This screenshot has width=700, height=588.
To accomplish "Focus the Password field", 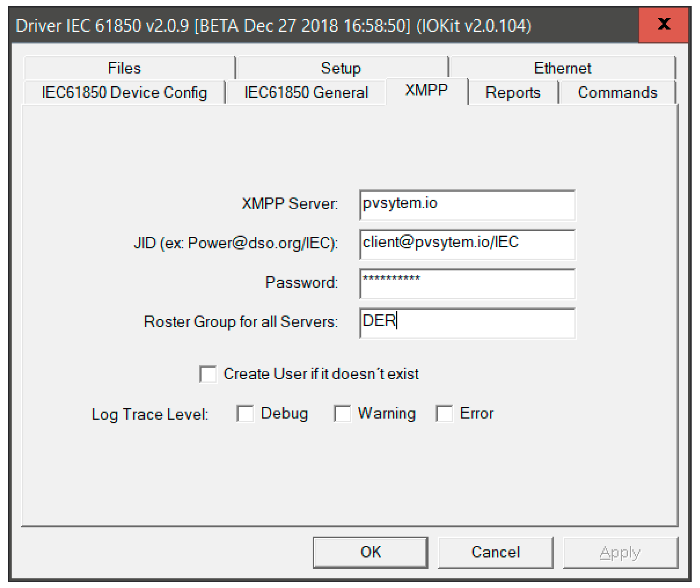I will pos(467,283).
